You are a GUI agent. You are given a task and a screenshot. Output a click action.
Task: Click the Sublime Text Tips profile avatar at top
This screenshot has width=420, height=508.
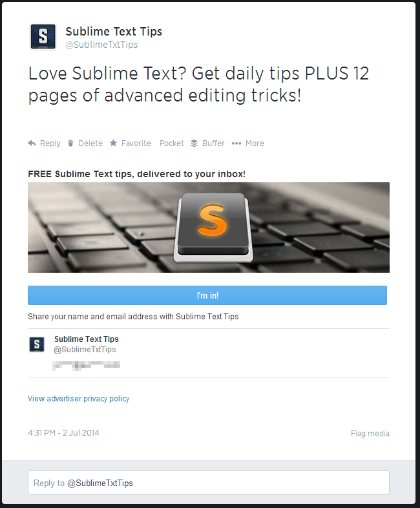(x=43, y=37)
